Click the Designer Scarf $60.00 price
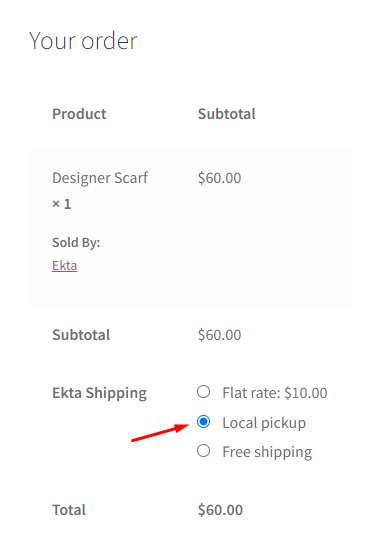Screen dimensions: 377x556 point(220,178)
